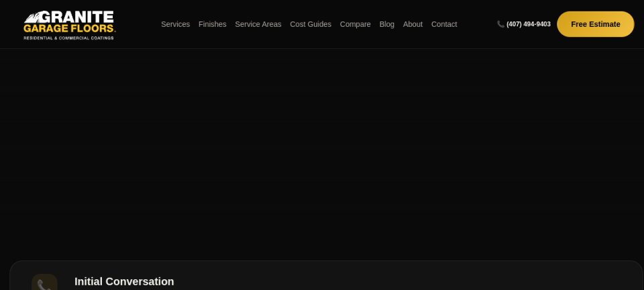Screen dimensions: 644x290
Task: Select Compare in the top navigation
Action: click(x=356, y=24)
